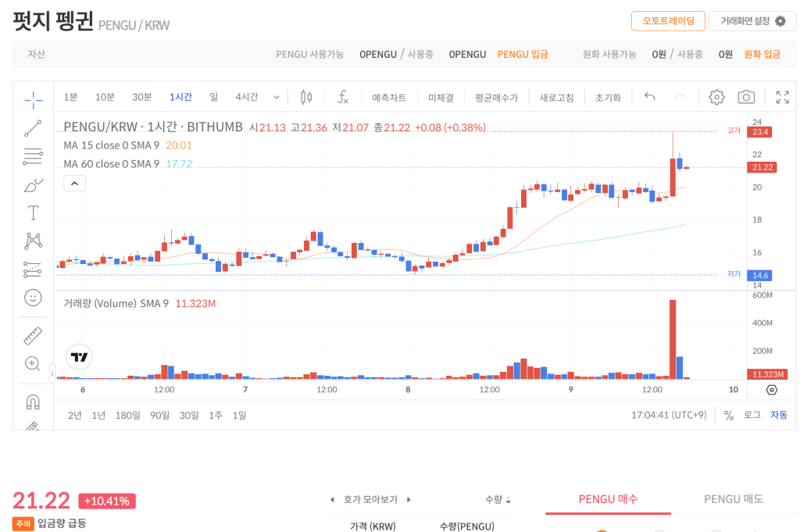Open the 오토트레이딩 button

point(669,21)
